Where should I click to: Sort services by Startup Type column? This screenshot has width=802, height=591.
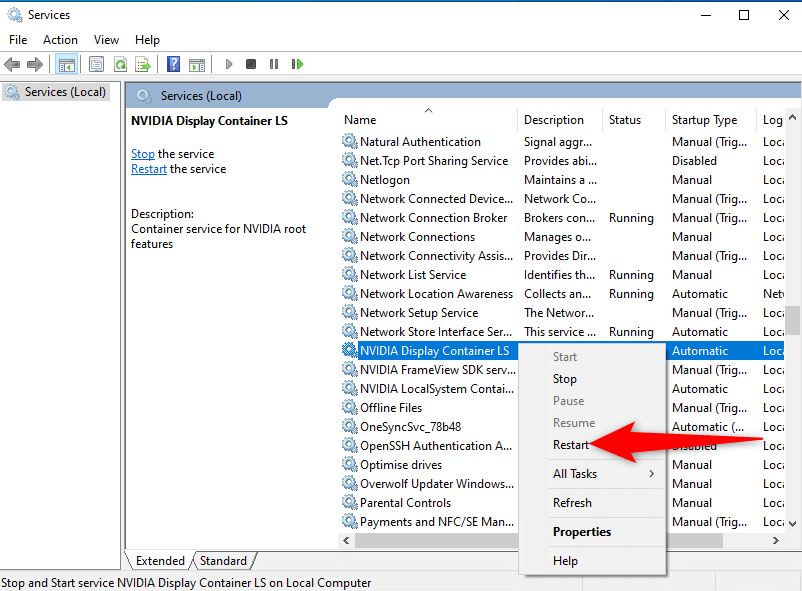[704, 120]
